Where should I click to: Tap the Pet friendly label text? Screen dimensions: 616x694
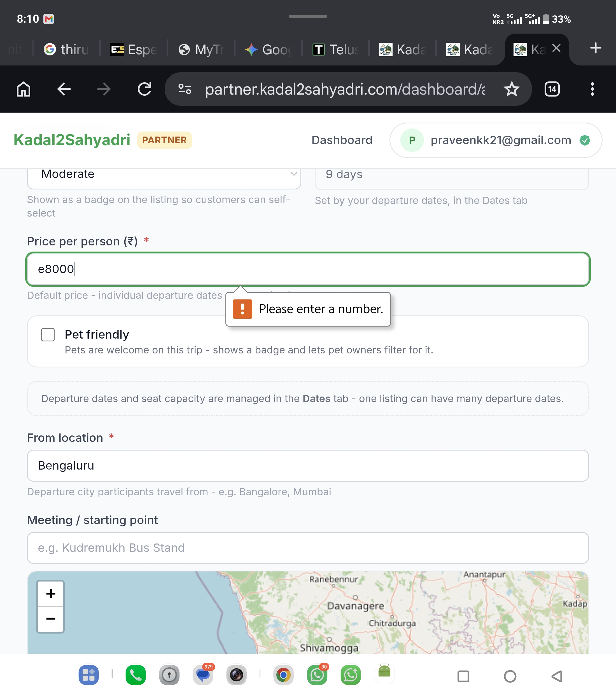97,335
